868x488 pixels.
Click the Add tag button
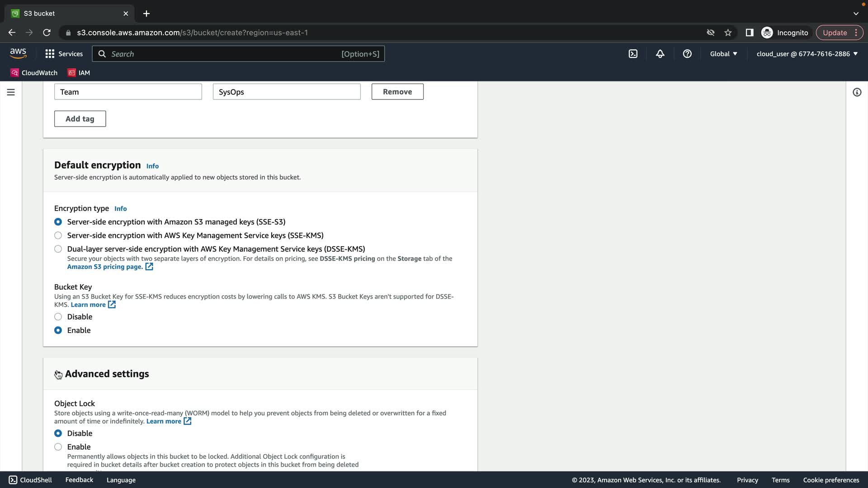(80, 119)
